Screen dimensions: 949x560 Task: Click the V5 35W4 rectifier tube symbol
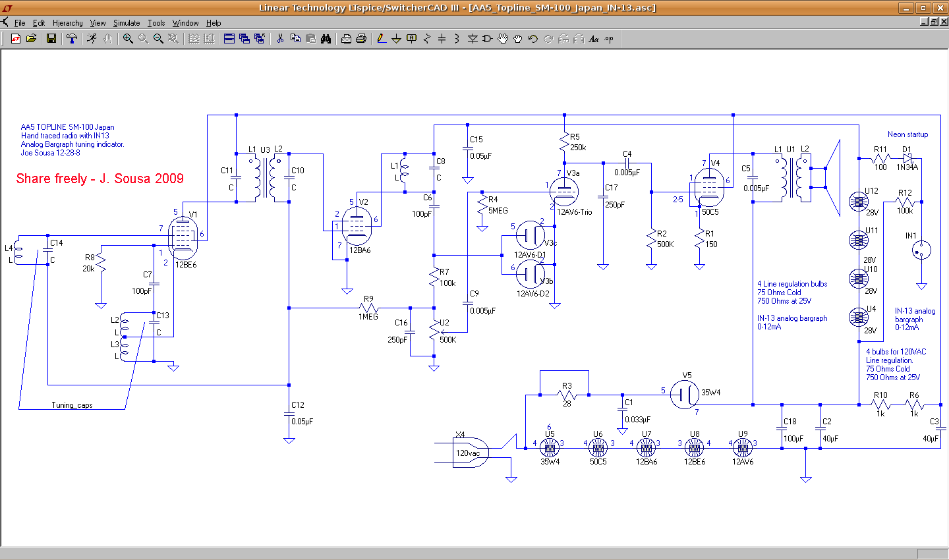(x=685, y=394)
